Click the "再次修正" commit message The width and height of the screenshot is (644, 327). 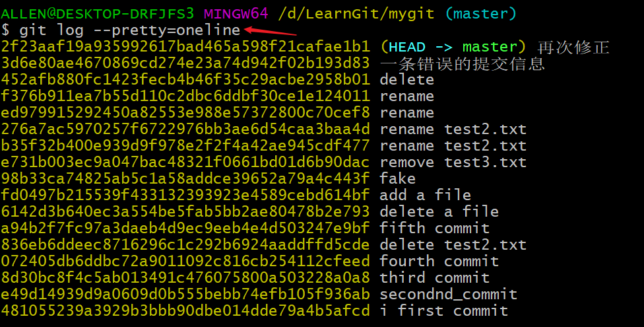click(573, 47)
